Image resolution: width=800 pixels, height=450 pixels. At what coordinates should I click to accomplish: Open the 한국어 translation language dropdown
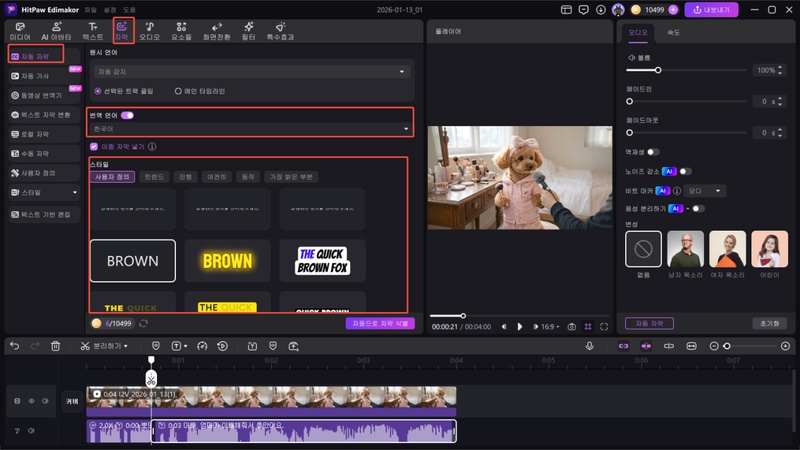[250, 129]
